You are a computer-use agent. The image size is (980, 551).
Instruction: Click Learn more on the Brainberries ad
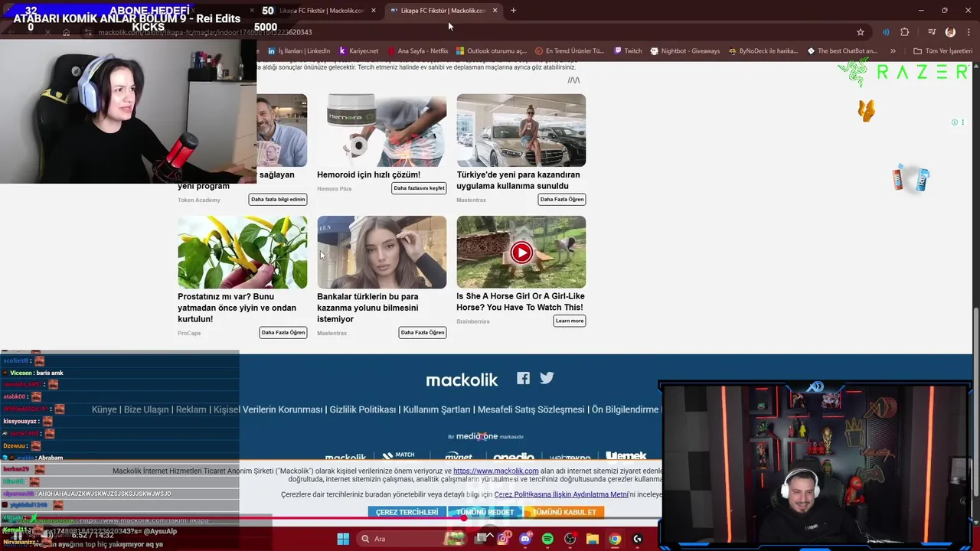pos(570,321)
